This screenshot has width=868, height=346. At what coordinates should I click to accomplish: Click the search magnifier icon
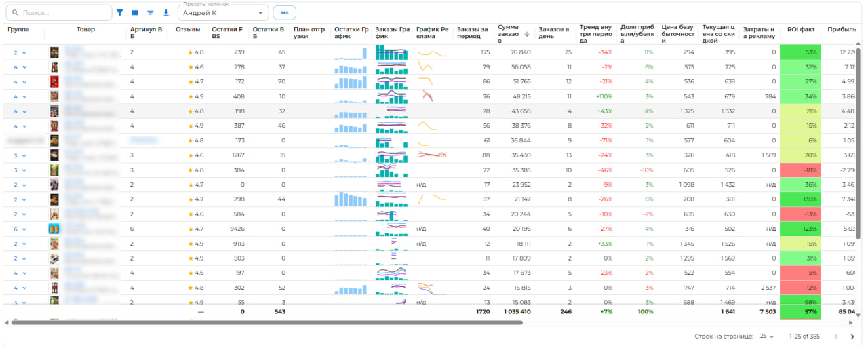(x=15, y=13)
